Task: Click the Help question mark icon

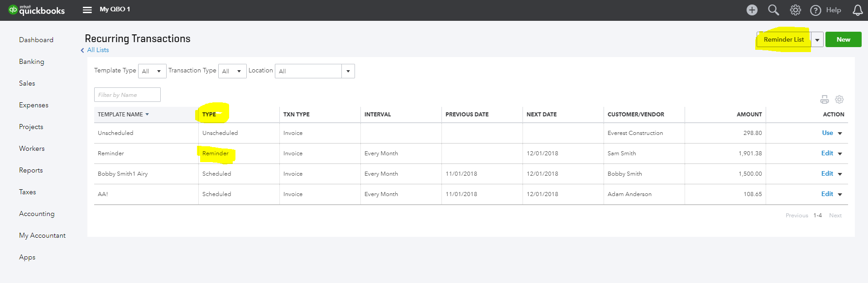Action: (x=815, y=10)
